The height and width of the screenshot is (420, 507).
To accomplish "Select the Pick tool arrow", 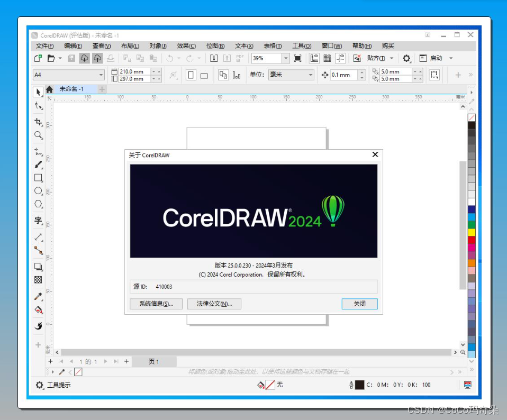I will pyautogui.click(x=38, y=92).
